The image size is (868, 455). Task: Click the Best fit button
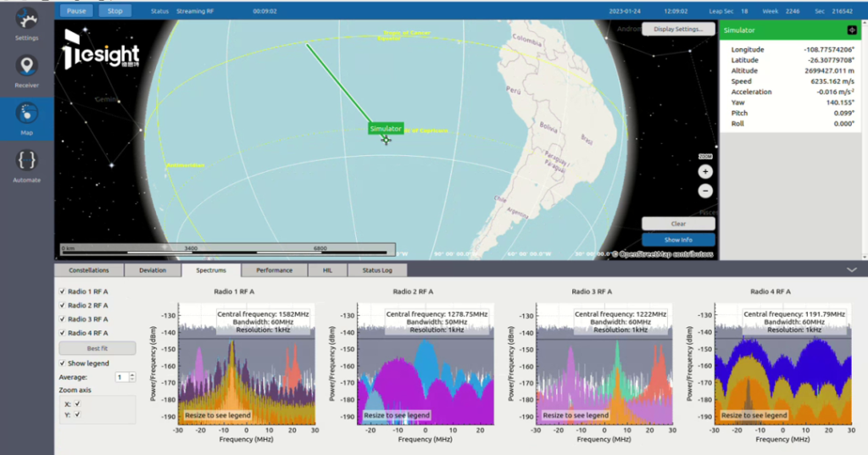[97, 348]
